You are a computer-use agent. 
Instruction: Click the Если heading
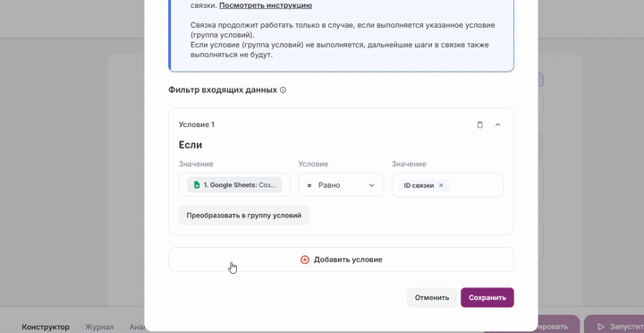pyautogui.click(x=191, y=145)
